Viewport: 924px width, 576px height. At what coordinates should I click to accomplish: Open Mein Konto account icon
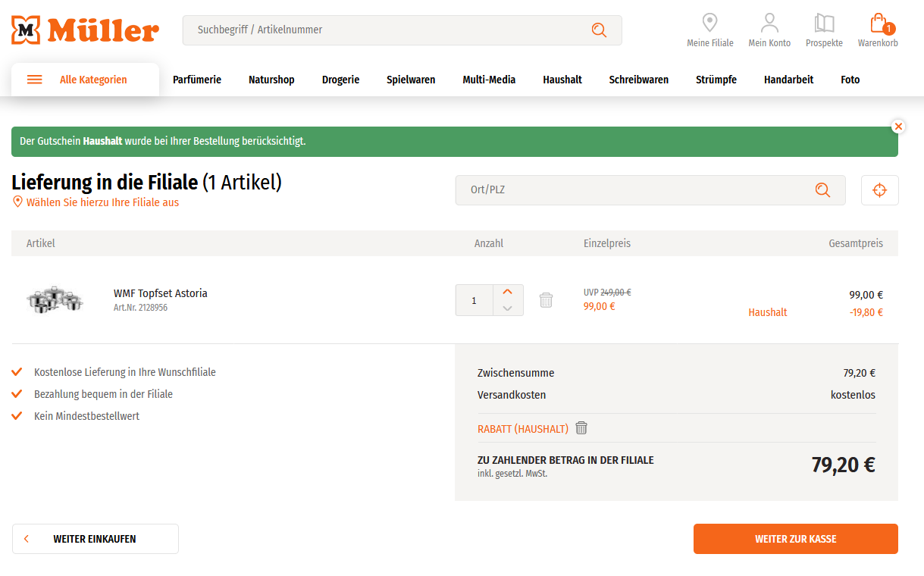769,30
